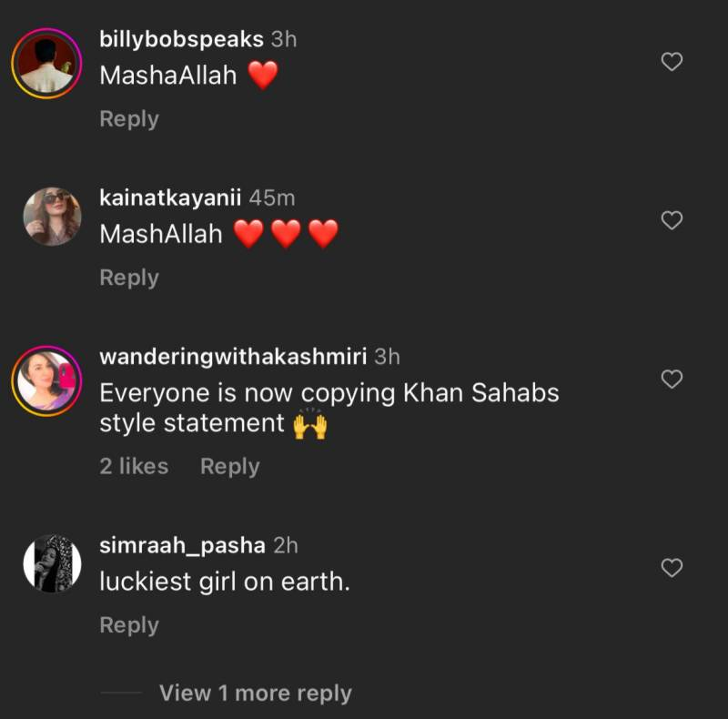The width and height of the screenshot is (728, 719).
Task: Open billybobspeaks username link
Action: [x=181, y=39]
